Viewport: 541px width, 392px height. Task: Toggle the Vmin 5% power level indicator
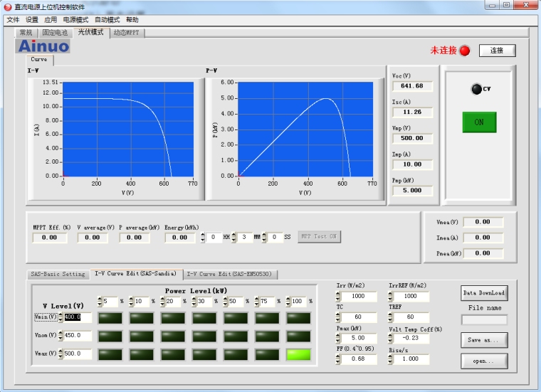(110, 317)
